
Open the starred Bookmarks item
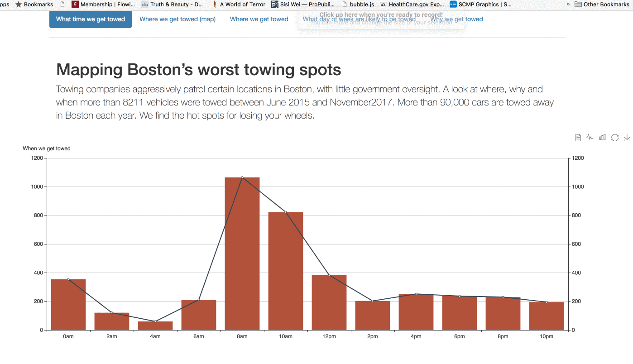coord(34,5)
